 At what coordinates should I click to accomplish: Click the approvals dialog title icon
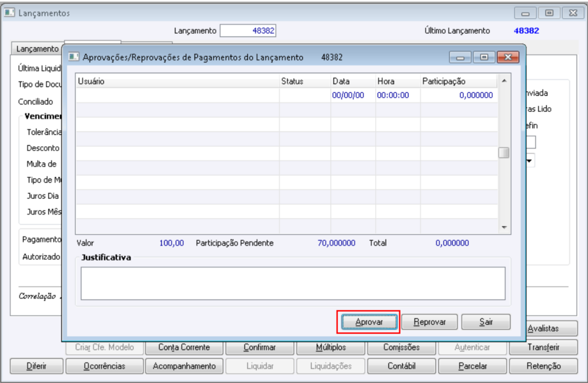[x=73, y=57]
